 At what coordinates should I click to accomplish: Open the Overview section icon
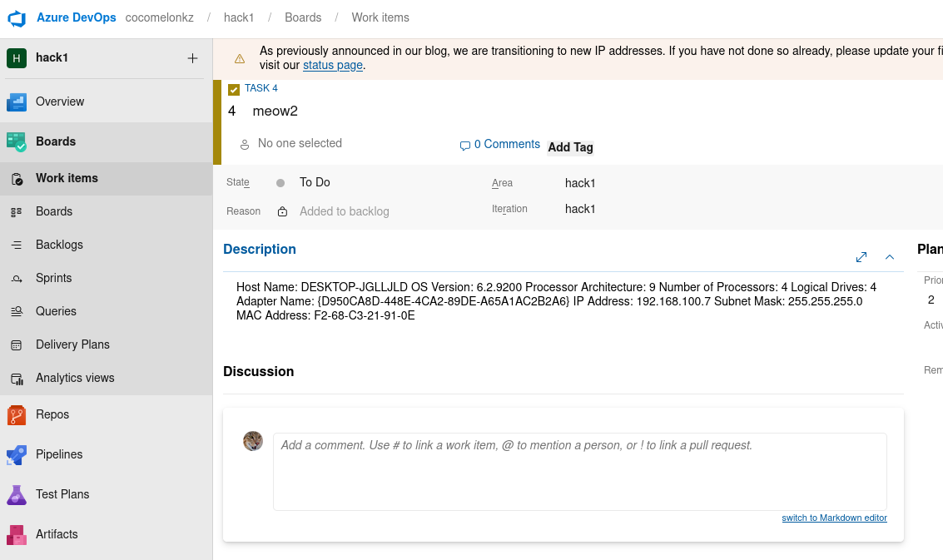pos(17,102)
